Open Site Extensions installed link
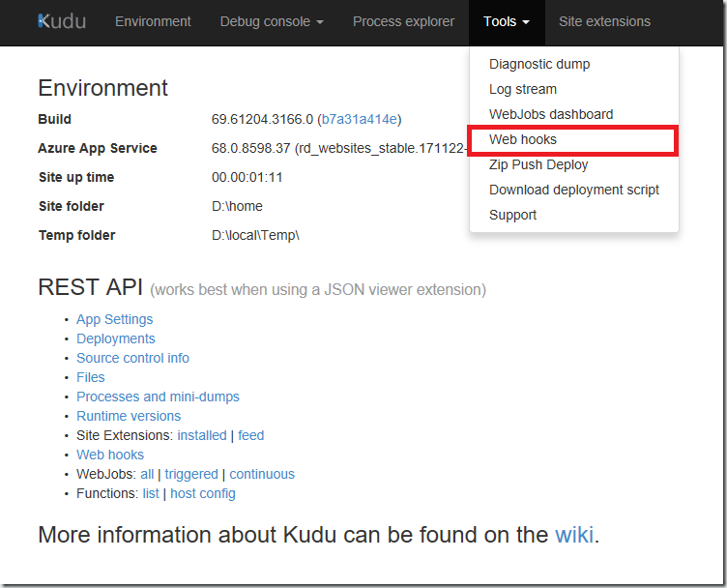Screen dimensions: 727x588 [x=202, y=435]
